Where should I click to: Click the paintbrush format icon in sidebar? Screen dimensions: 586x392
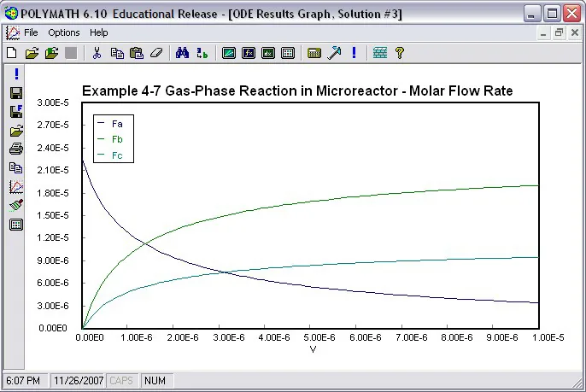tap(16, 205)
